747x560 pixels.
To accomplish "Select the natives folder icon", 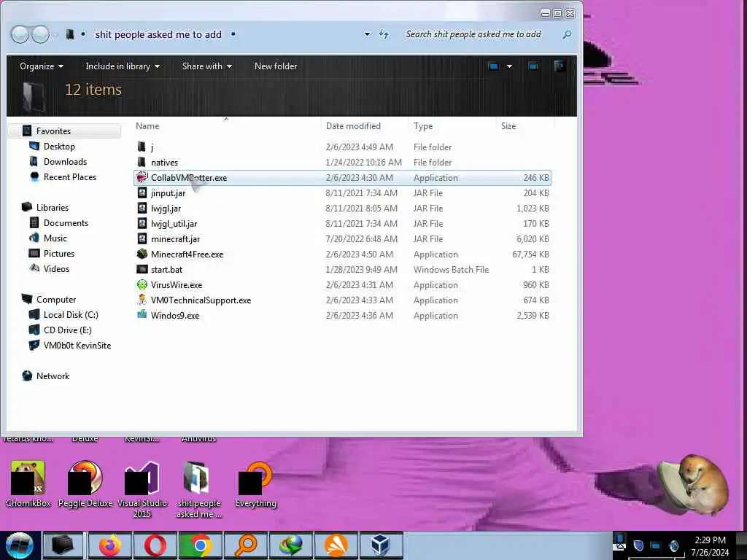I will tap(142, 162).
